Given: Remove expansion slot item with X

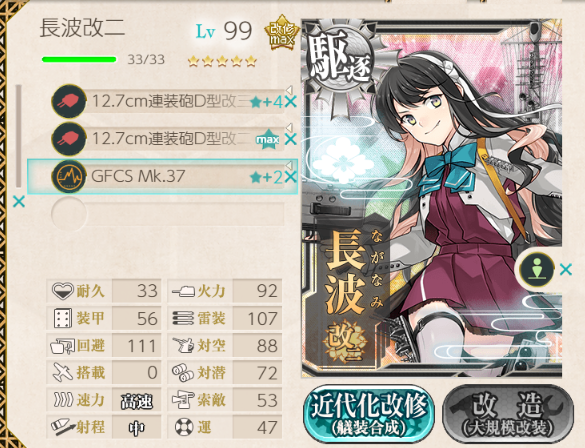Looking at the screenshot, I should click(x=566, y=269).
